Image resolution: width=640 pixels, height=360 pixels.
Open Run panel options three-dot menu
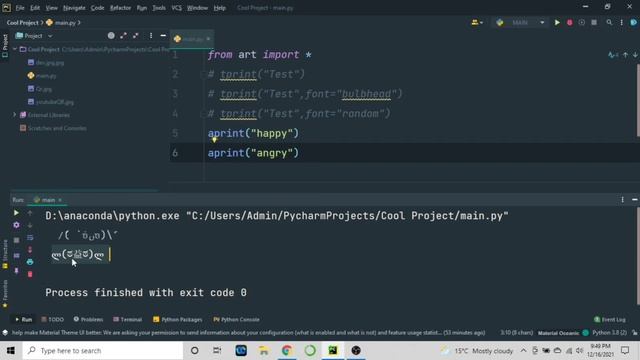click(x=622, y=200)
